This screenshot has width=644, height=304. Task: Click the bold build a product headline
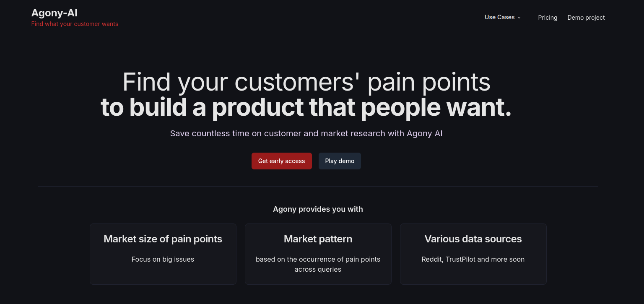[x=306, y=107]
